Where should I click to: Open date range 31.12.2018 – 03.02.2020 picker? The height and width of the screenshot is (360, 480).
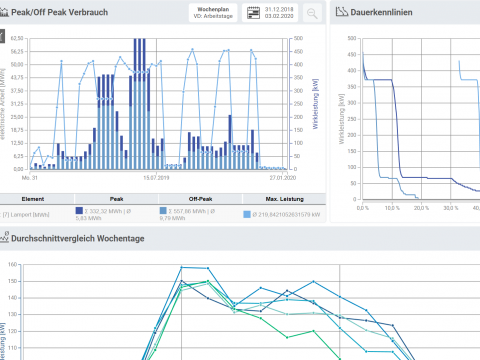271,13
